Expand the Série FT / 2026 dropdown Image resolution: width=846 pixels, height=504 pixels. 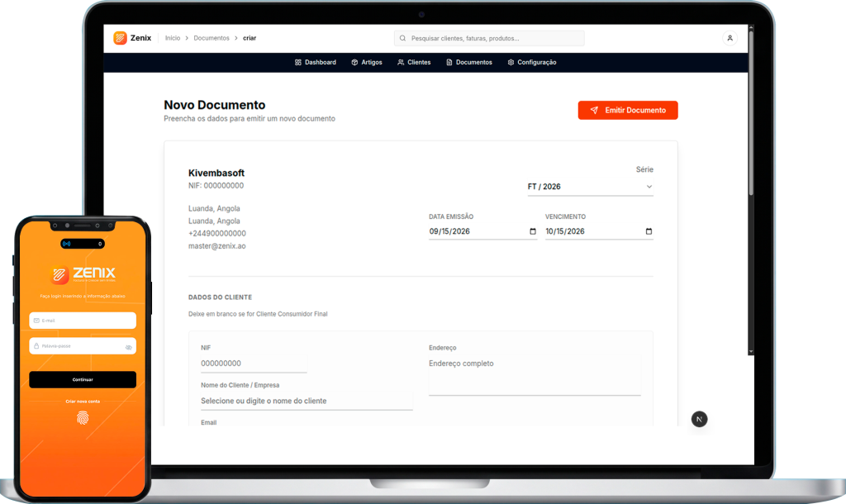pyautogui.click(x=590, y=187)
